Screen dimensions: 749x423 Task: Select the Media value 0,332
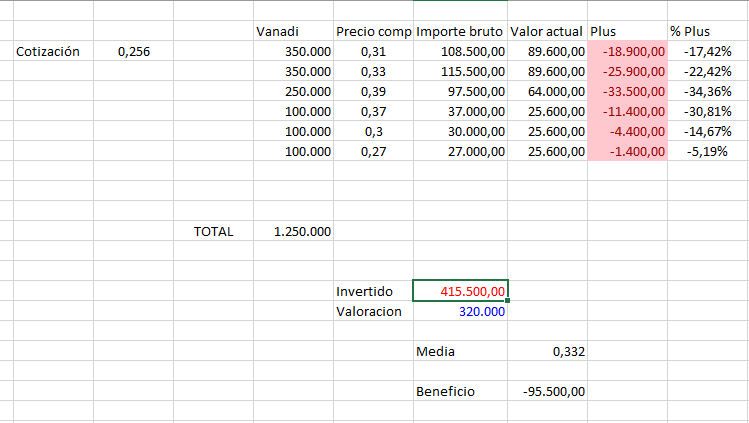[547, 351]
